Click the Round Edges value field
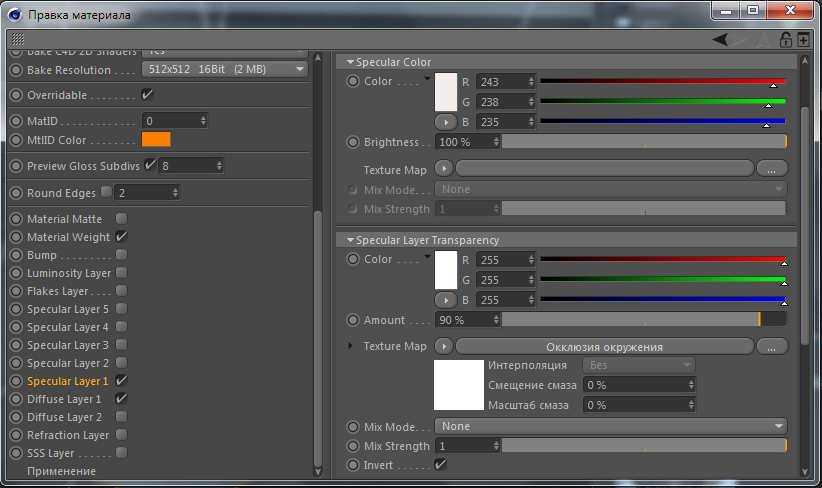The width and height of the screenshot is (822, 488). (145, 192)
